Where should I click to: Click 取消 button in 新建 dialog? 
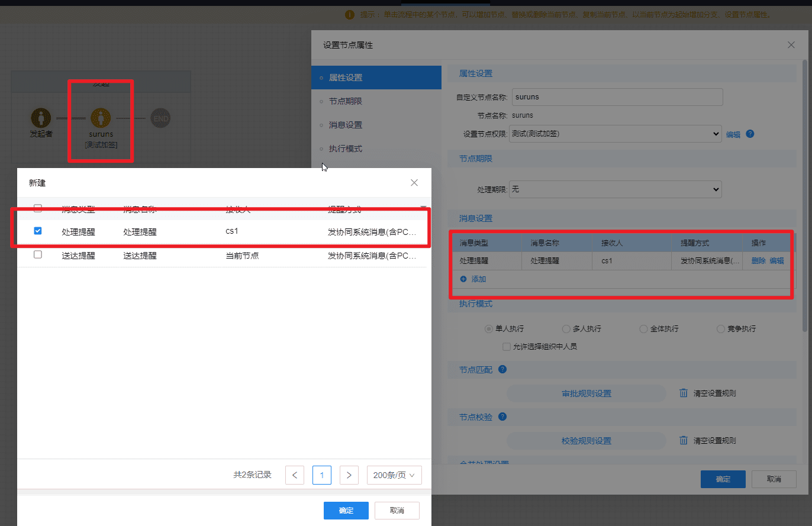click(397, 511)
